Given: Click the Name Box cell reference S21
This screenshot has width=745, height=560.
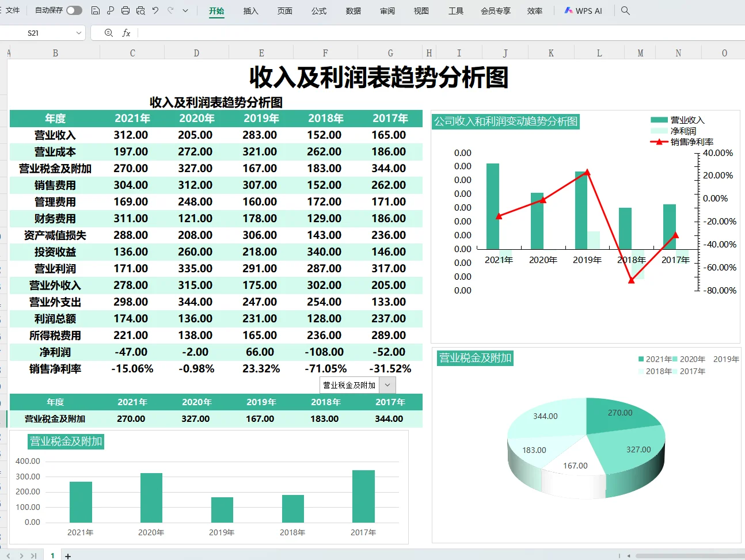Looking at the screenshot, I should click(x=35, y=33).
